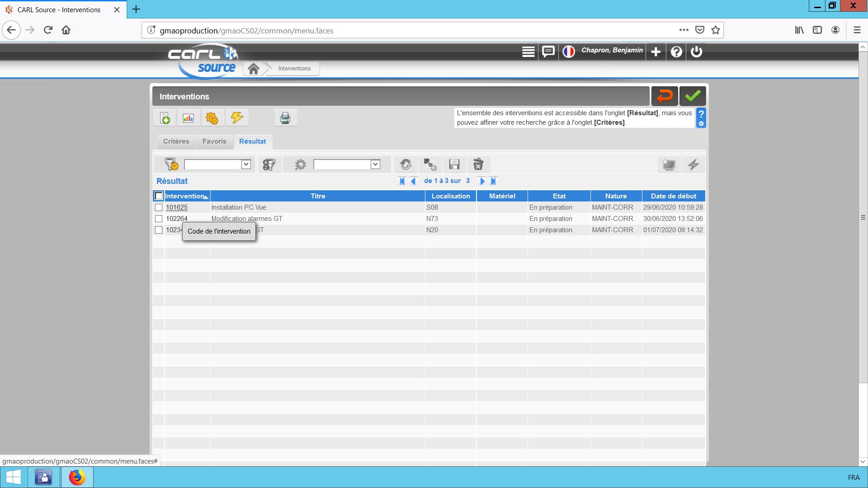This screenshot has width=868, height=488.
Task: Open the filter dropdown next to funnel icon
Action: pyautogui.click(x=246, y=164)
